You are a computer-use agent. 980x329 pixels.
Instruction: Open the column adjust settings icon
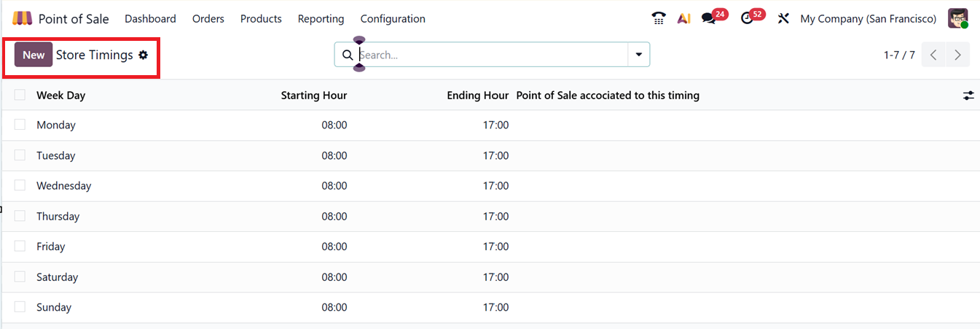[x=968, y=96]
